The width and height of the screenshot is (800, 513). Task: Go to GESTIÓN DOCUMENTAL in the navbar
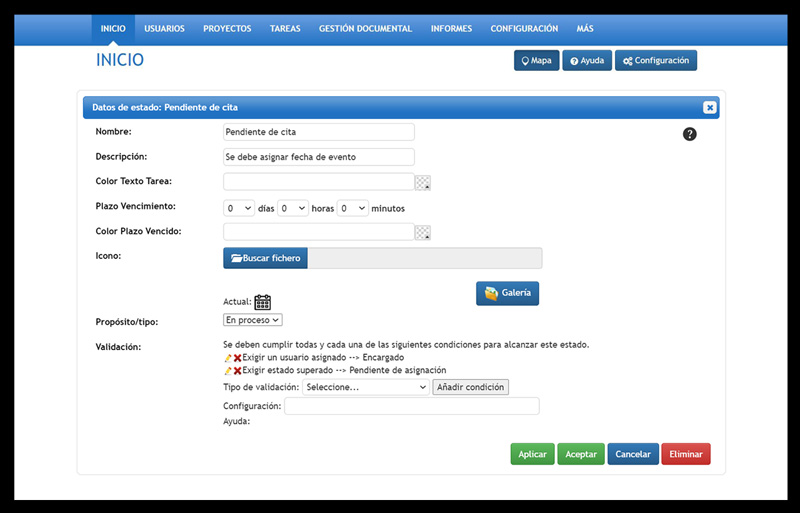point(365,29)
